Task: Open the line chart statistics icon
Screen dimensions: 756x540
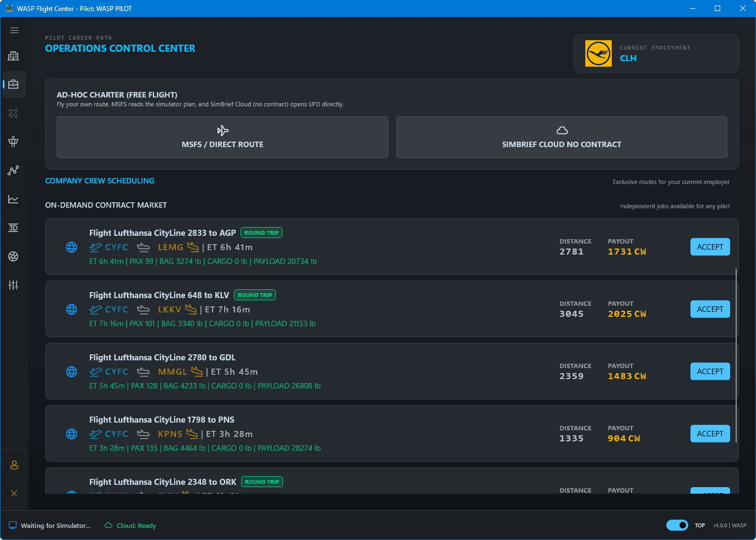Action: tap(14, 199)
